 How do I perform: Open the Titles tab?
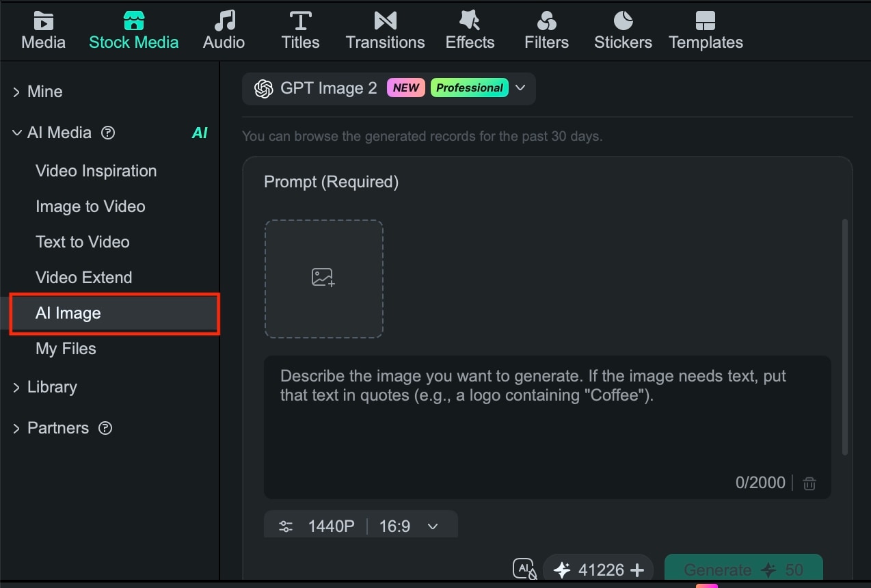click(x=300, y=31)
